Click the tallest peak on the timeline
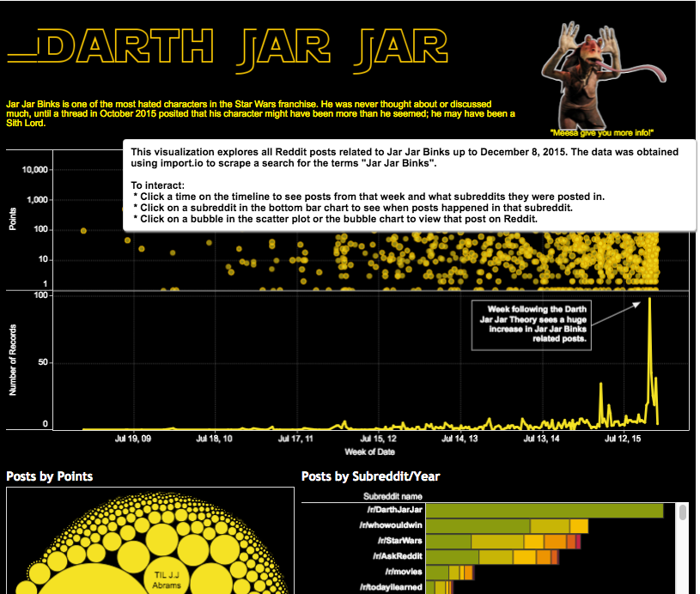Screen dimensions: 700x594 pyautogui.click(x=649, y=300)
